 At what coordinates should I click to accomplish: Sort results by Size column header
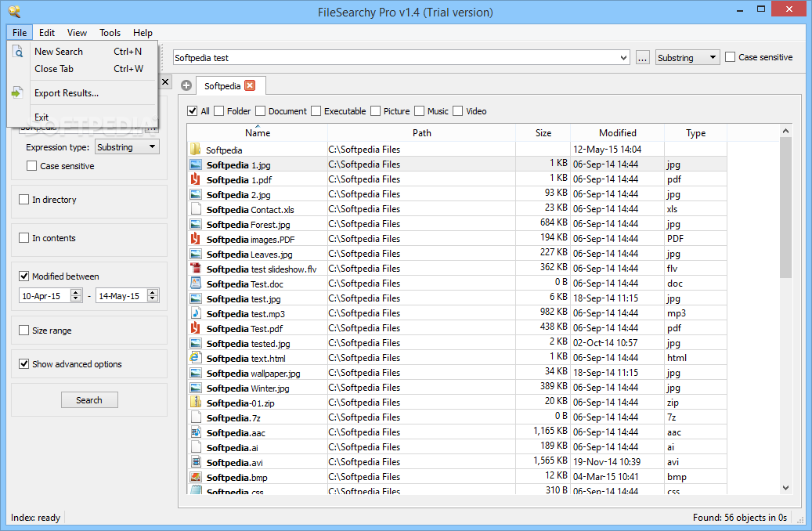coord(543,132)
